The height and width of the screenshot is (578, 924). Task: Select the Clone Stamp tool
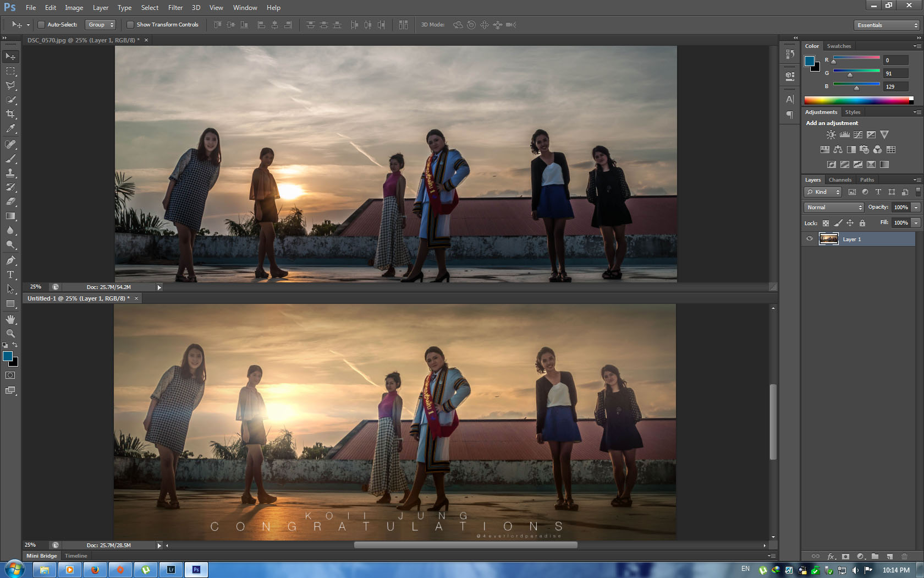coord(10,173)
